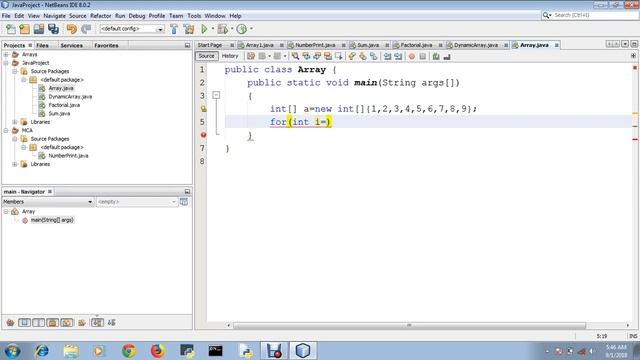This screenshot has height=360, width=640.
Task: Run the project with green play icon
Action: tap(204, 29)
